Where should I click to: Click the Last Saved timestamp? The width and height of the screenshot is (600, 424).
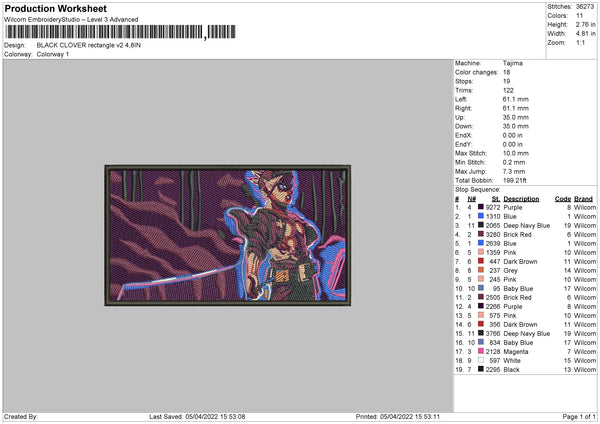197,416
